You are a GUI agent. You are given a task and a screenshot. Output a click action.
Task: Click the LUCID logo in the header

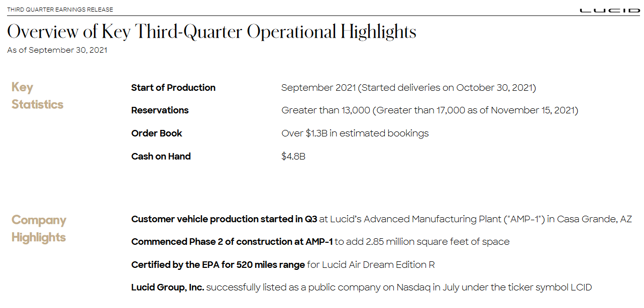[x=609, y=10]
